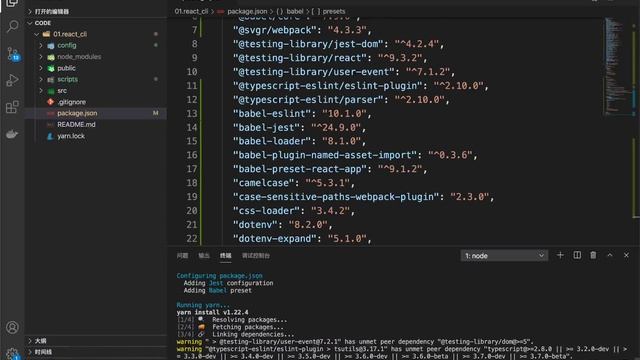Click "@testing-library/jest-dom" key text

(x=308, y=44)
